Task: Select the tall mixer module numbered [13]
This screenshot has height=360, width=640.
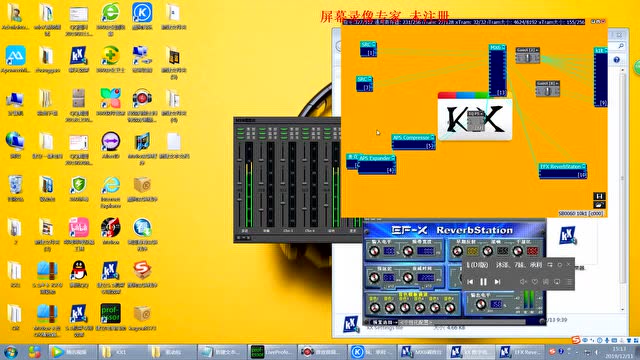Action: click(x=498, y=71)
